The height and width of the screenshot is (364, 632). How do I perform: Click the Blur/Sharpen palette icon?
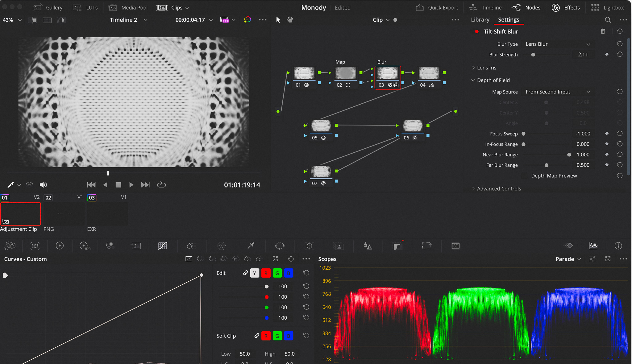point(367,246)
